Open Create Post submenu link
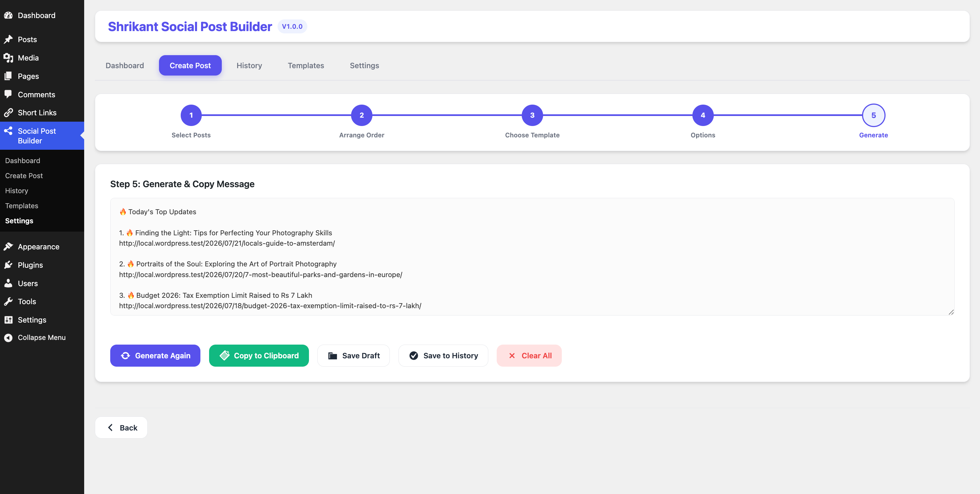The image size is (980, 494). (24, 176)
